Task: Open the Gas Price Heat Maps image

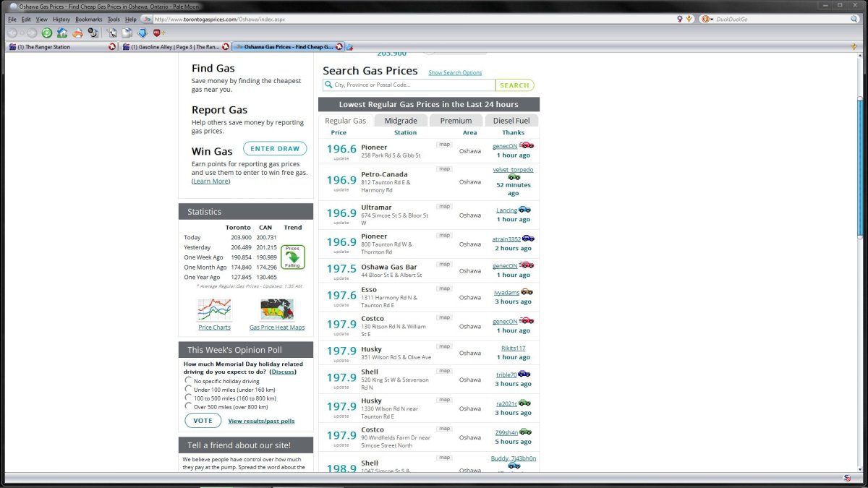Action: [276, 310]
